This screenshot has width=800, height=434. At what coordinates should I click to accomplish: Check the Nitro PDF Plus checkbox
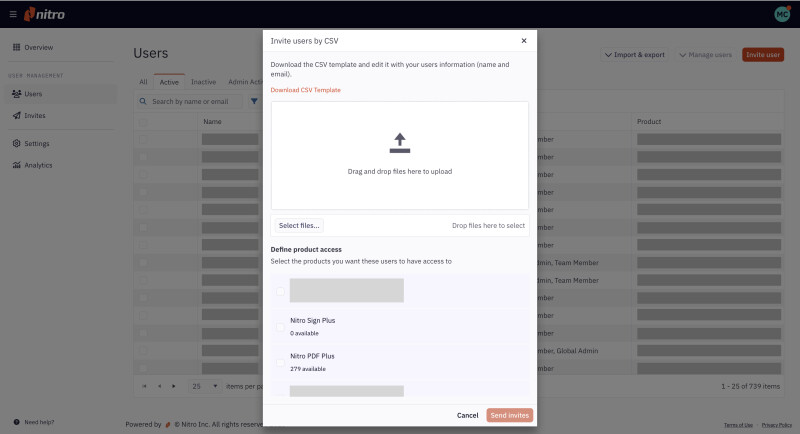click(280, 363)
